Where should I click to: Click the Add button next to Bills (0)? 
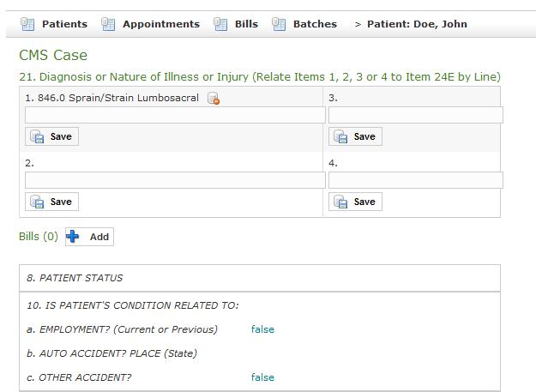(x=89, y=237)
